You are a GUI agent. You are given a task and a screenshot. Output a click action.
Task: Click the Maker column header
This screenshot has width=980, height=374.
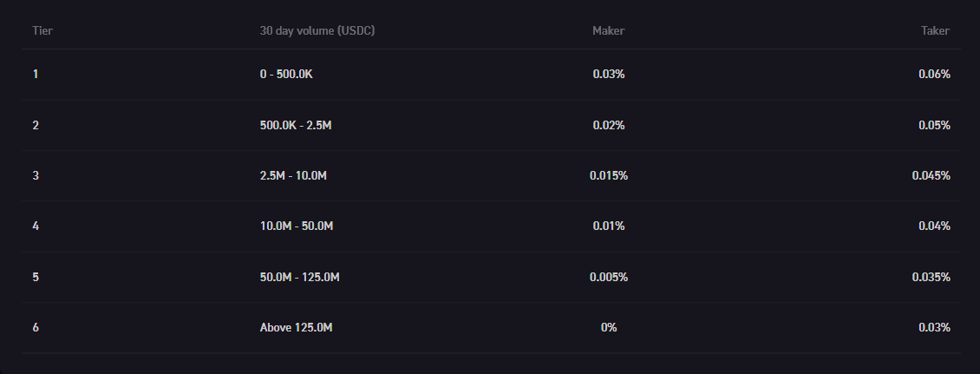tap(608, 30)
